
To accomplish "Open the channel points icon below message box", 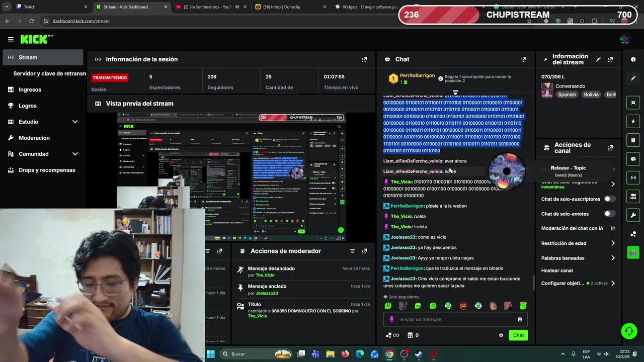I will point(392,335).
